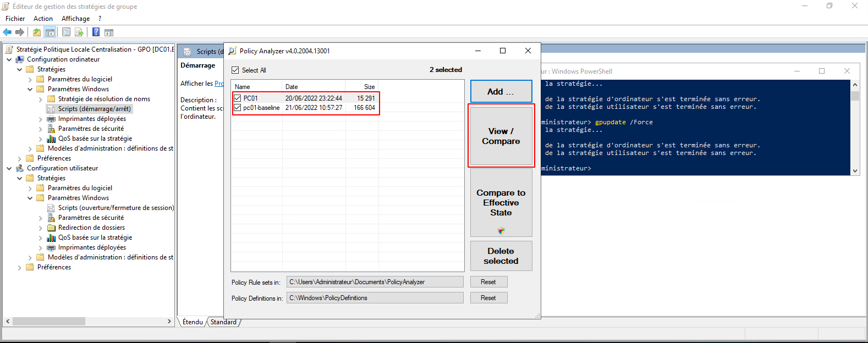Click the blue Back arrow in toolbar

click(7, 32)
